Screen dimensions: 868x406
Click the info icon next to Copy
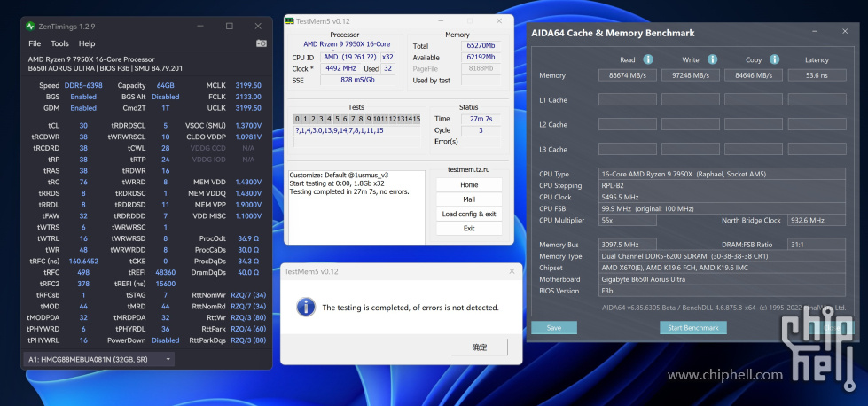click(x=774, y=59)
